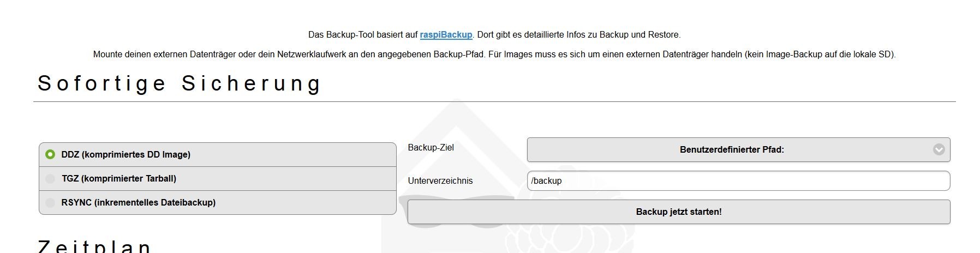980x253 pixels.
Task: Click the Unterverzeichnis field label
Action: point(440,181)
